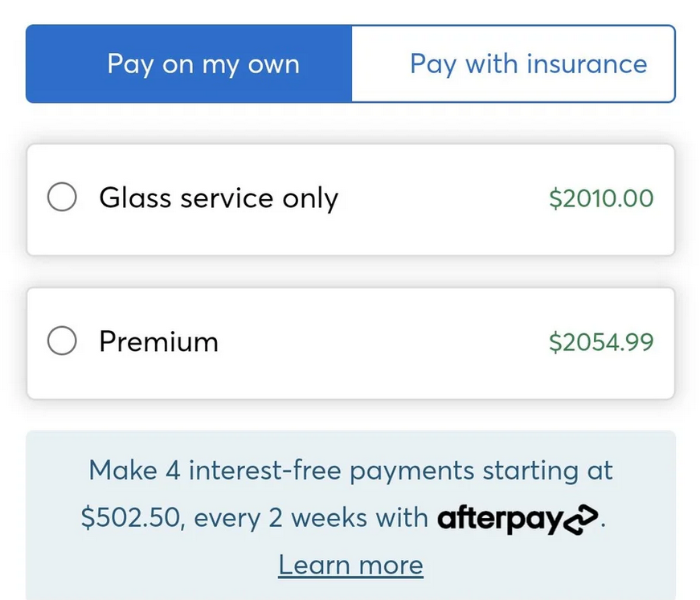Select the Glass service only radio button
The height and width of the screenshot is (600, 700).
coord(62,198)
